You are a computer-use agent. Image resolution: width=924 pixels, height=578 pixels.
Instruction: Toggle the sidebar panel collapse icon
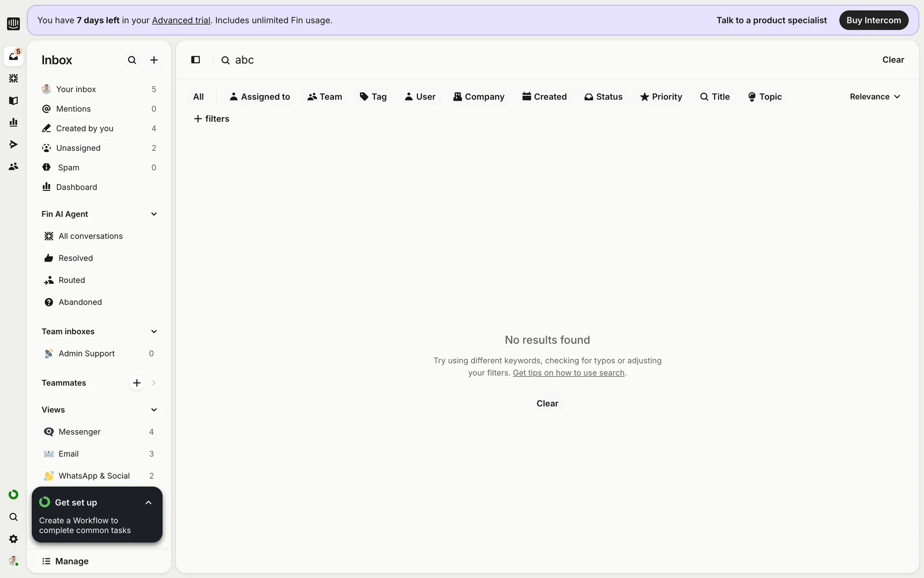pyautogui.click(x=195, y=60)
